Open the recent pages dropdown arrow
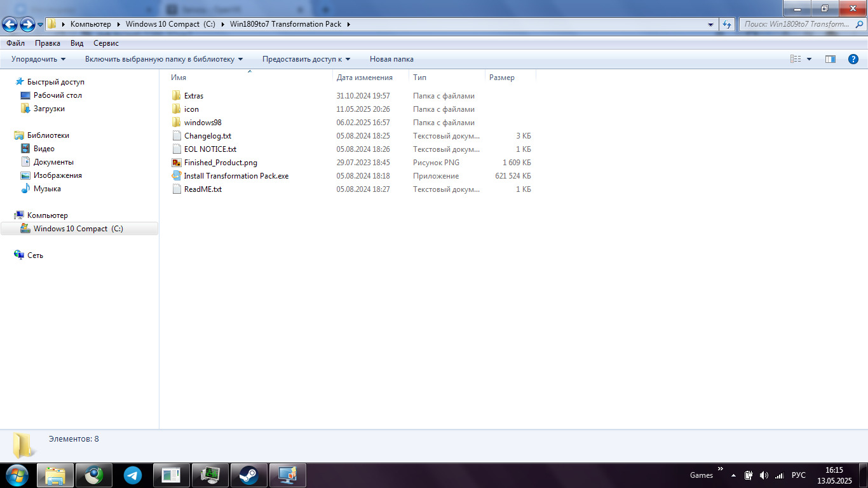This screenshot has width=868, height=488. pos(40,25)
